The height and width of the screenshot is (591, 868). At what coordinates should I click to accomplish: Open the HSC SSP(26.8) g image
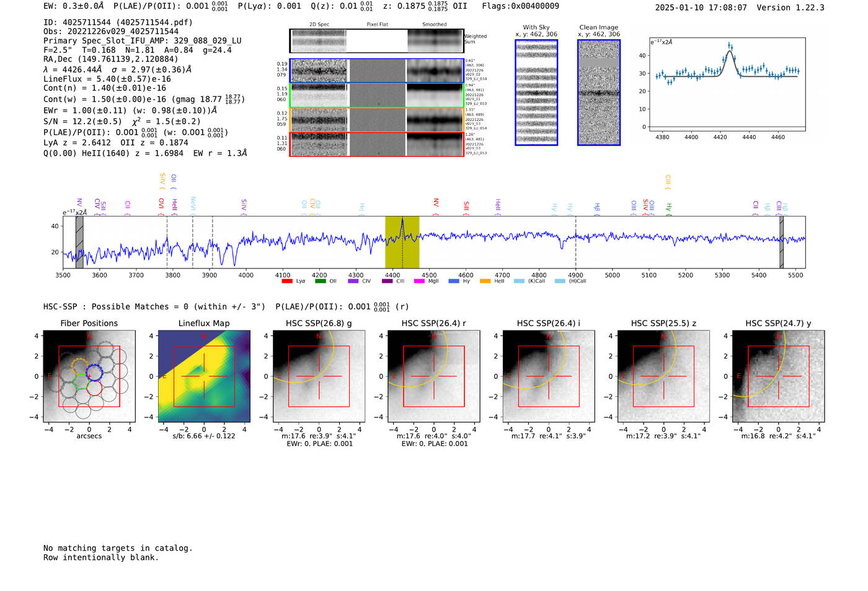click(x=319, y=376)
